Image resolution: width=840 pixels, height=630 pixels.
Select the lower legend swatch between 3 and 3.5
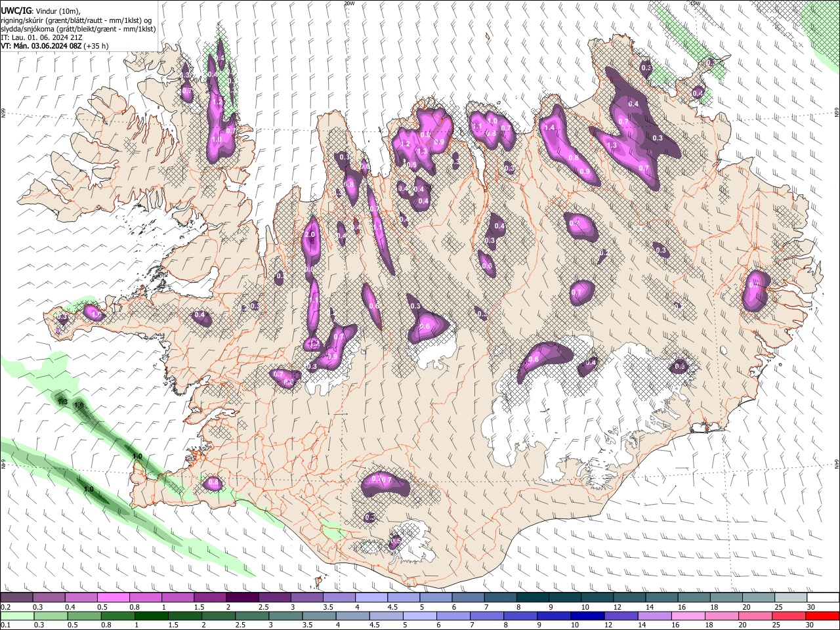pos(285,616)
